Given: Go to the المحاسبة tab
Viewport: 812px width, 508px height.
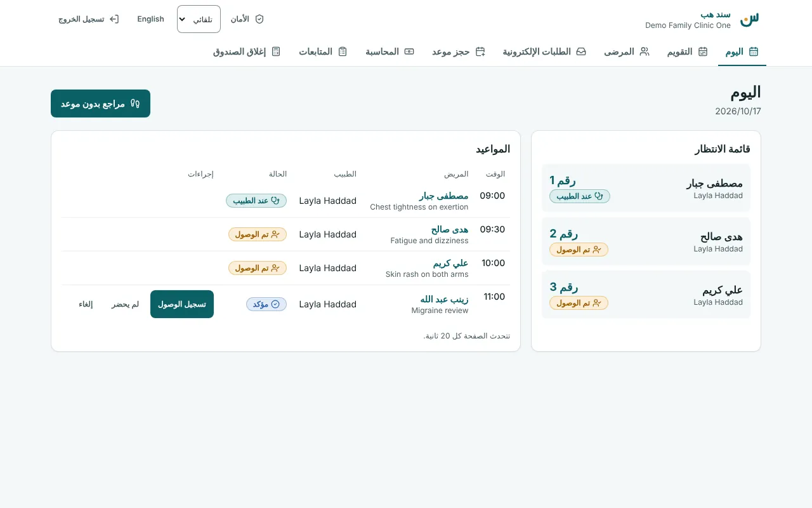Looking at the screenshot, I should (x=390, y=51).
